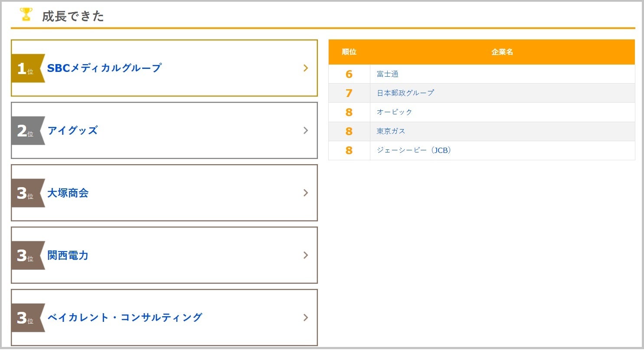Open SBCメディカルグループ via its chevron arrow
644x350 pixels.
tap(306, 68)
